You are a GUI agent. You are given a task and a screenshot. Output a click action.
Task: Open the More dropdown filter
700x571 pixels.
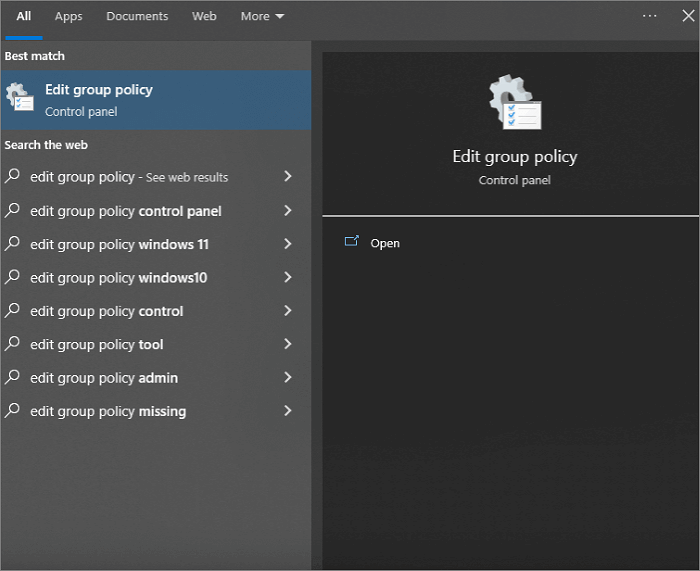(x=262, y=17)
